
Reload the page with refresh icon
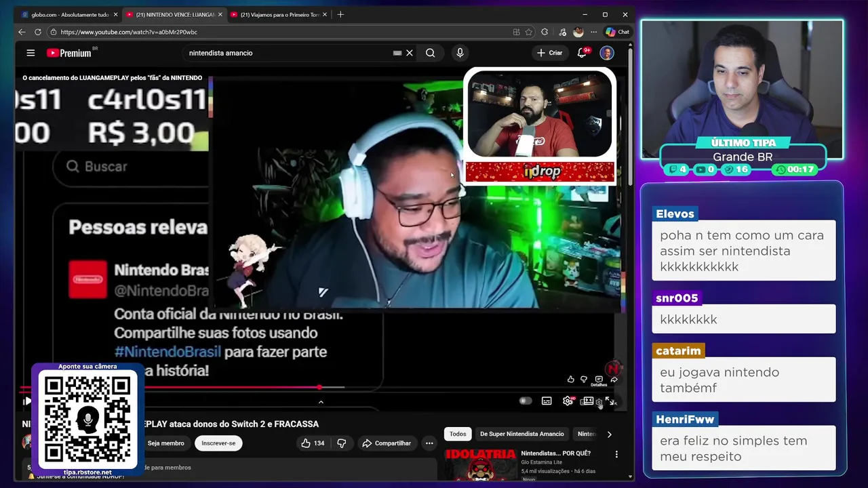(x=38, y=32)
